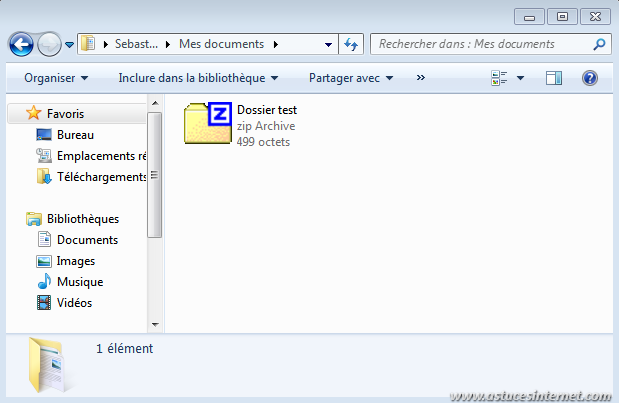Show more toolbar commands chevron
619x403 pixels.
[x=421, y=78]
